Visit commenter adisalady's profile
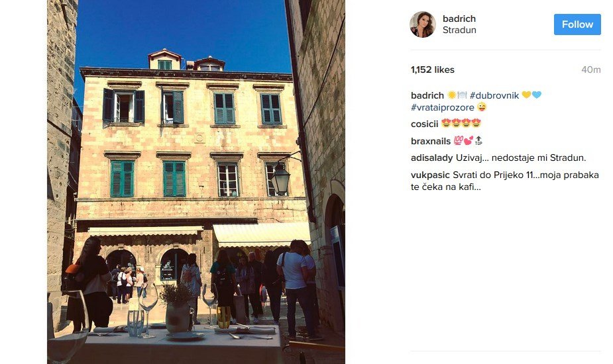Screen dimensions: 613x364 click(431, 158)
